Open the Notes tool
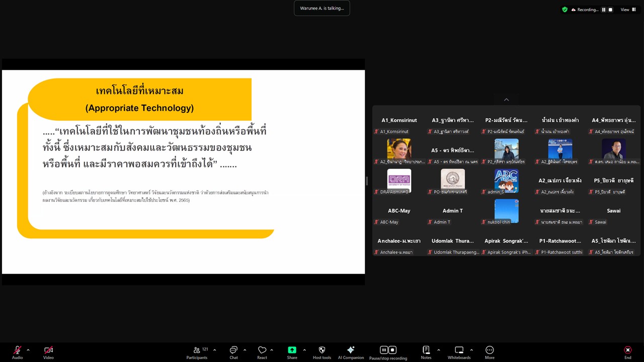Image resolution: width=644 pixels, height=362 pixels. click(426, 352)
